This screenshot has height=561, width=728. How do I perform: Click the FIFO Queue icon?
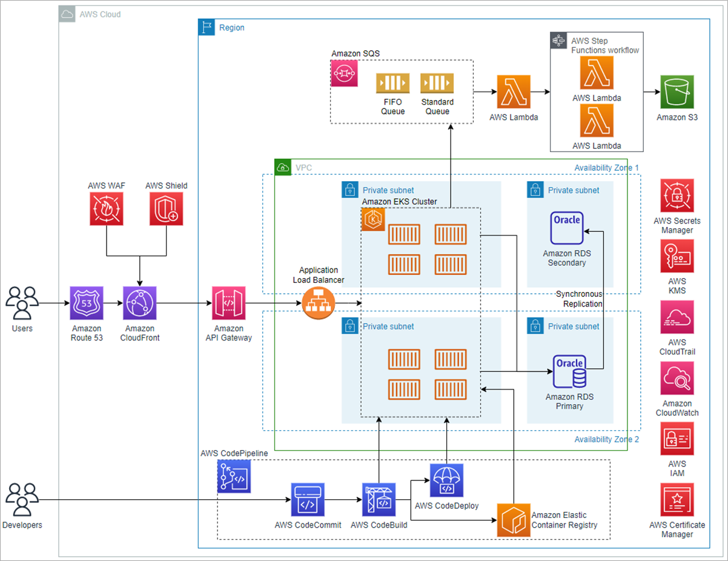coord(392,83)
